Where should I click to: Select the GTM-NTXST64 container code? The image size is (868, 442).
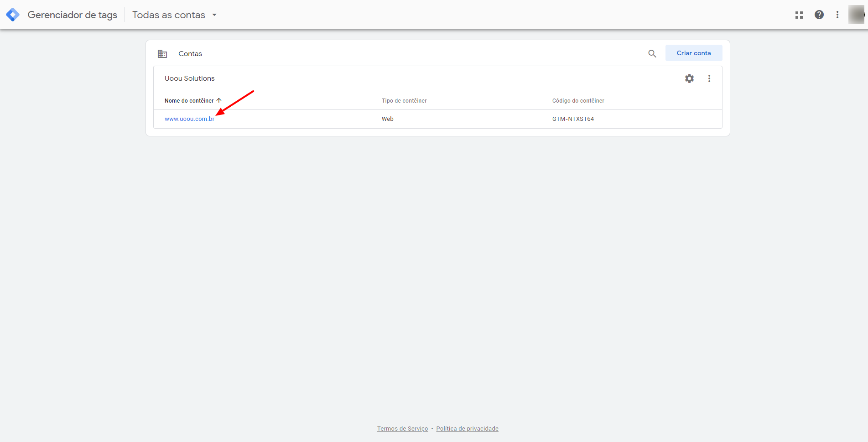click(573, 119)
